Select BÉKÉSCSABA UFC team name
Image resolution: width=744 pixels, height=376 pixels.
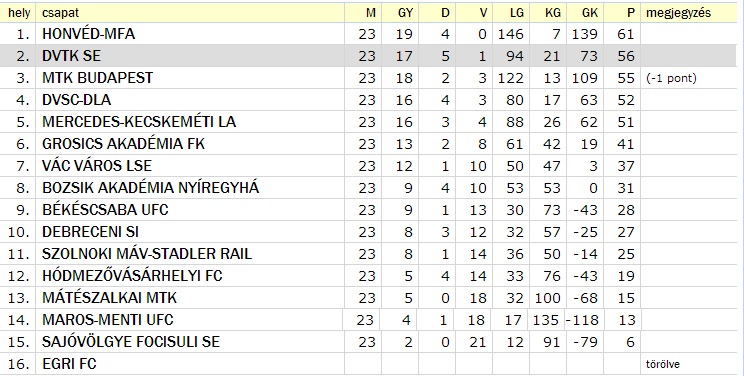pos(105,209)
